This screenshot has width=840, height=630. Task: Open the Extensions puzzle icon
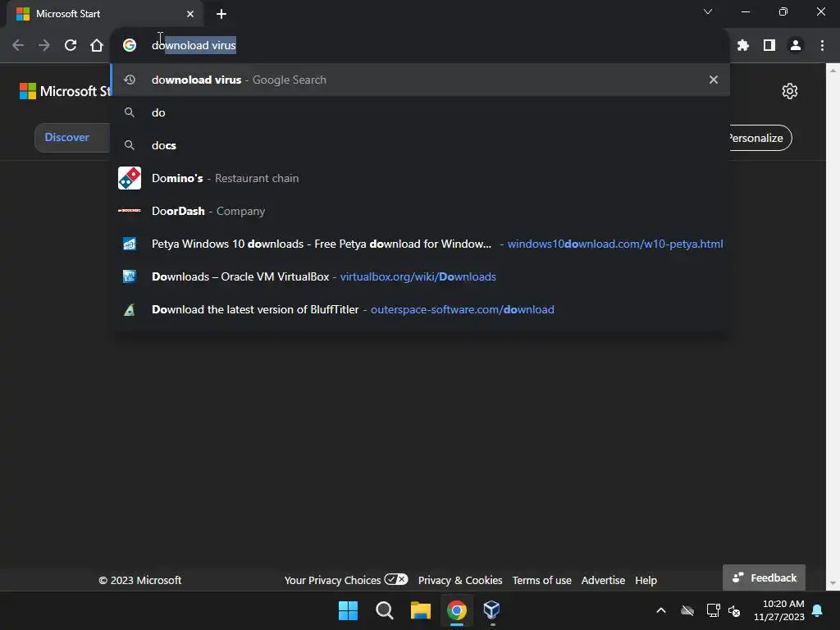click(x=742, y=46)
